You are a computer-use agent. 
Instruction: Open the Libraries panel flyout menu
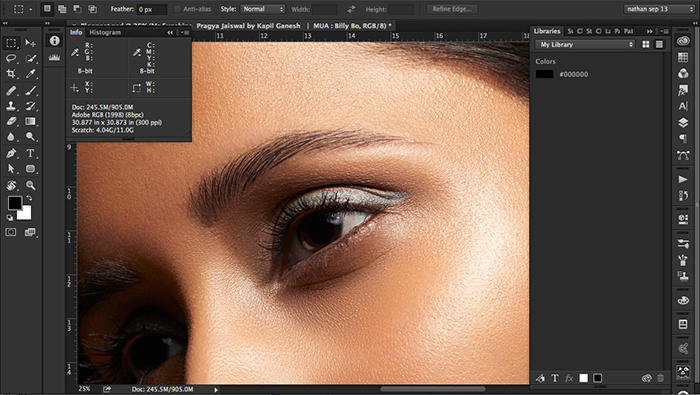click(664, 31)
